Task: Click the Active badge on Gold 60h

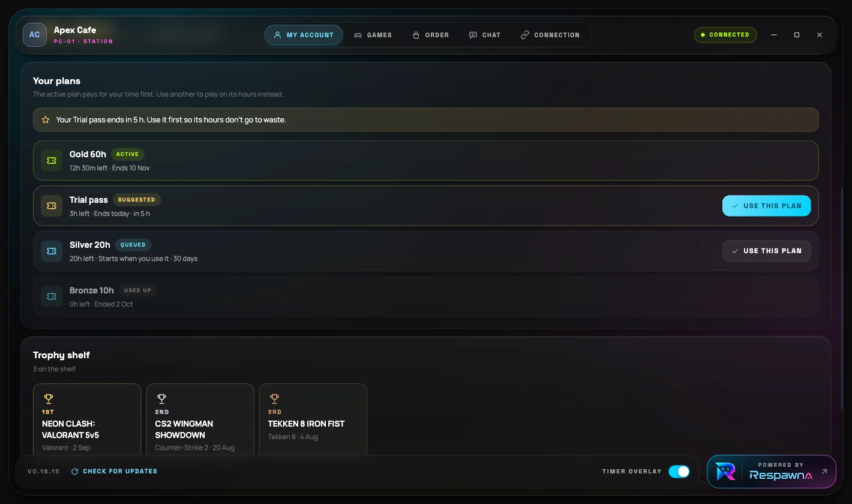Action: click(x=127, y=154)
